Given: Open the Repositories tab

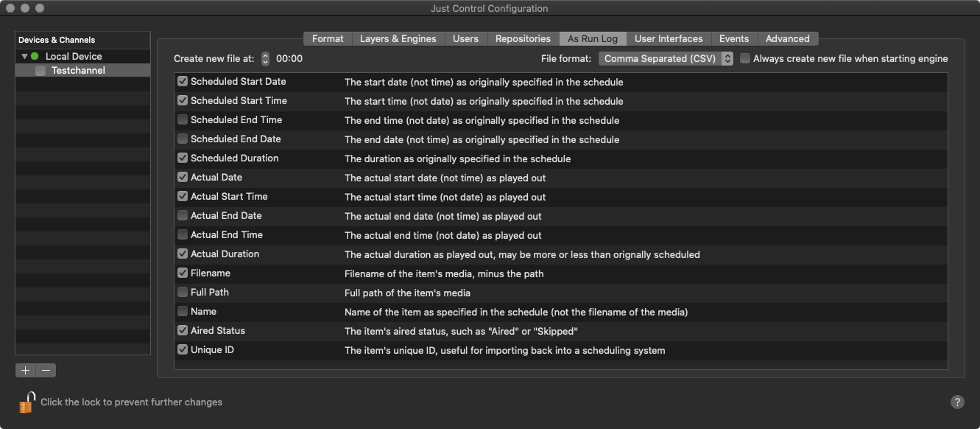Looking at the screenshot, I should pyautogui.click(x=523, y=38).
